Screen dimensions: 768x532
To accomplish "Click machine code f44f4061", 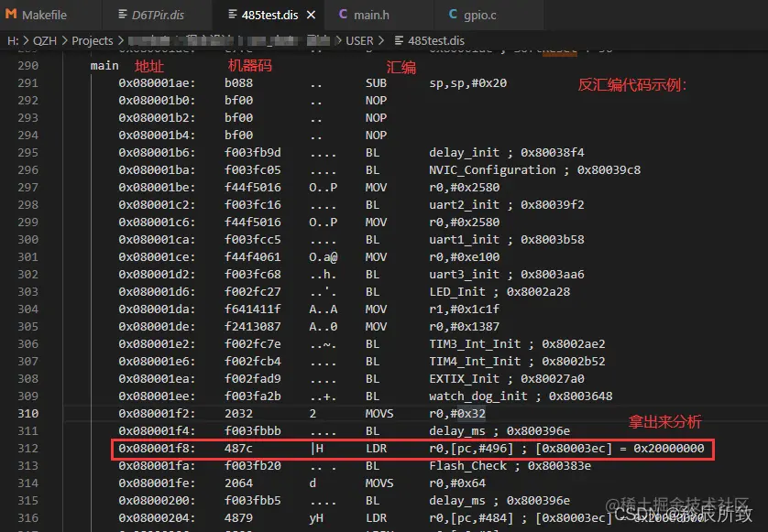I will click(x=253, y=257).
